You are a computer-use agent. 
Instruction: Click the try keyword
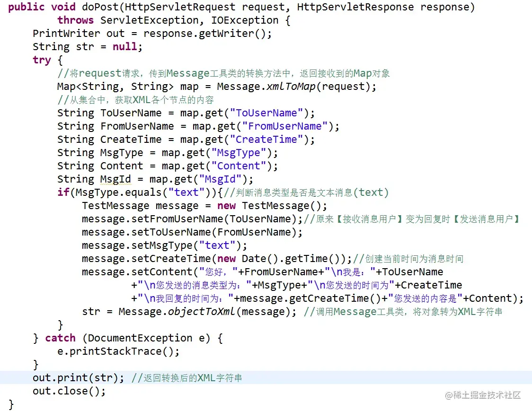[x=42, y=60]
